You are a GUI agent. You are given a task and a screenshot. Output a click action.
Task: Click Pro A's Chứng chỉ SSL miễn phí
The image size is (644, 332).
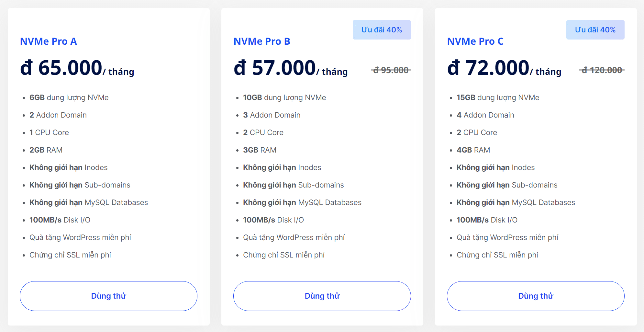pyautogui.click(x=70, y=255)
